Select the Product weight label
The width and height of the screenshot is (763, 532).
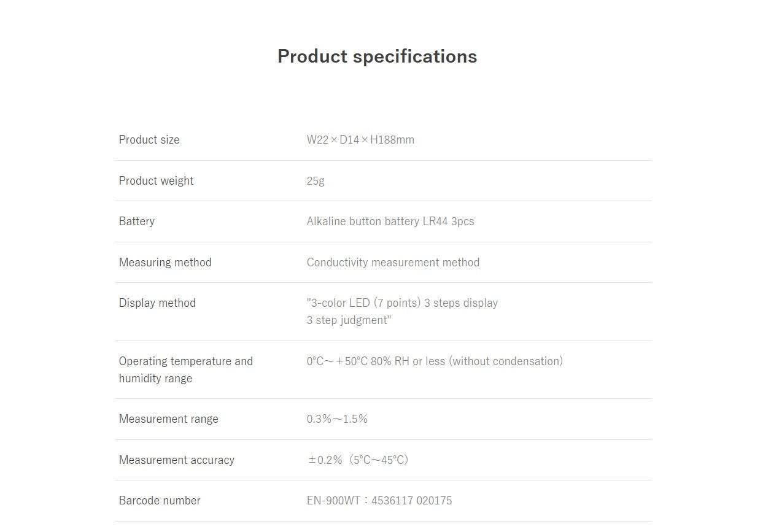[x=156, y=181]
